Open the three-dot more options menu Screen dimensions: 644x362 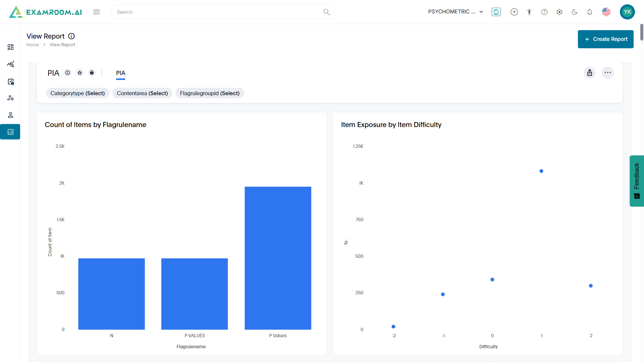[x=608, y=73]
